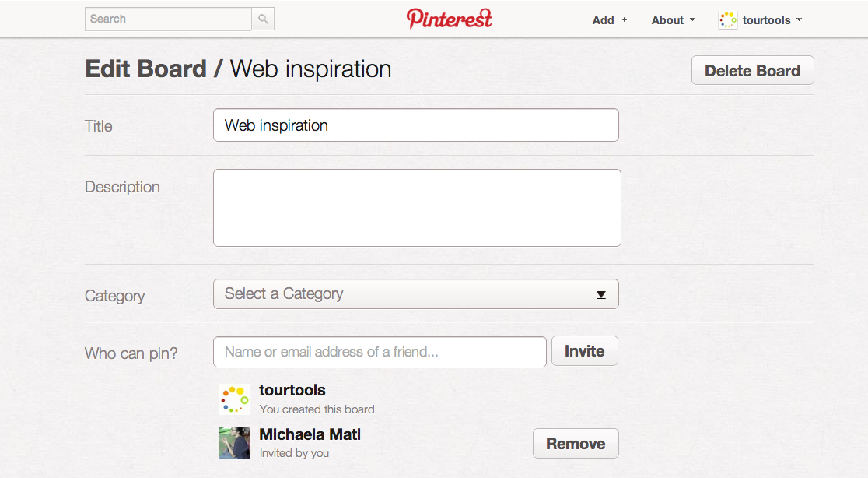Click the Title field with Web inspiration
This screenshot has width=868, height=478.
[x=416, y=125]
